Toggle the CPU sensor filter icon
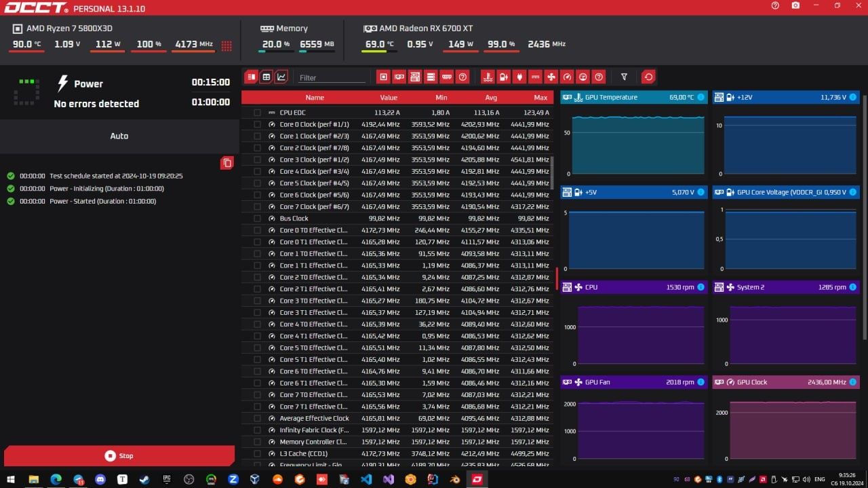Image resolution: width=868 pixels, height=488 pixels. (x=383, y=77)
